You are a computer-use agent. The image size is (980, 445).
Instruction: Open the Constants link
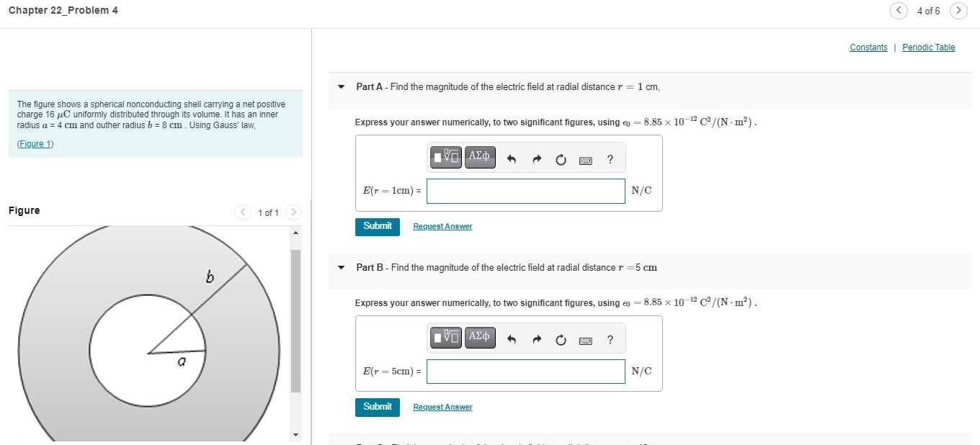[868, 48]
